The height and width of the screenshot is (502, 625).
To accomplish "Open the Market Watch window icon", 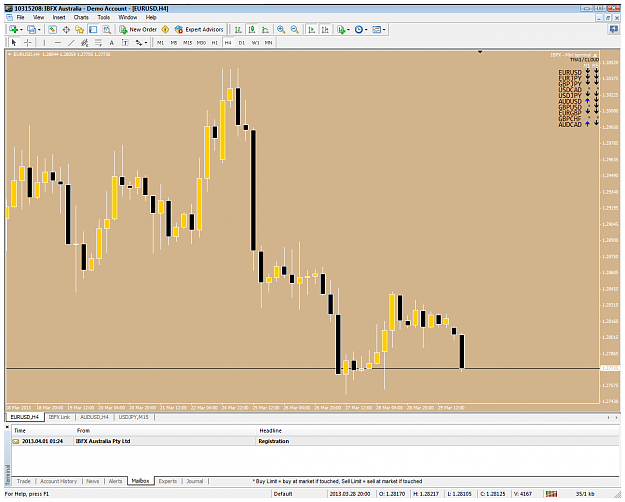I will tap(52, 29).
